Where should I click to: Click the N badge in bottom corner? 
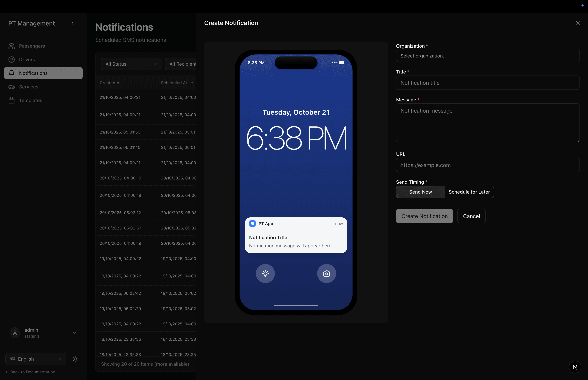tap(575, 367)
